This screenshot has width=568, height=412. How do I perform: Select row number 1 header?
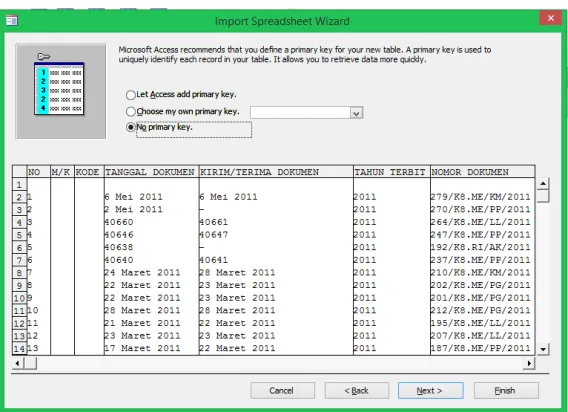click(20, 185)
